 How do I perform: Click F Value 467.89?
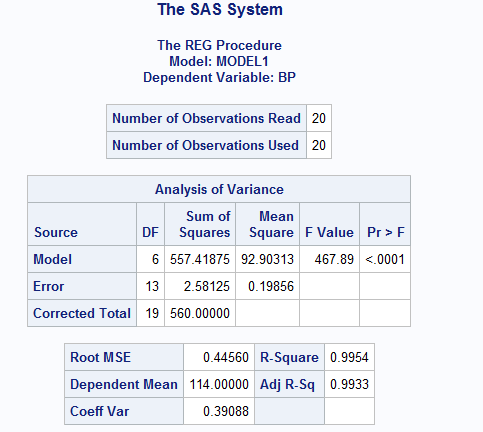[334, 259]
